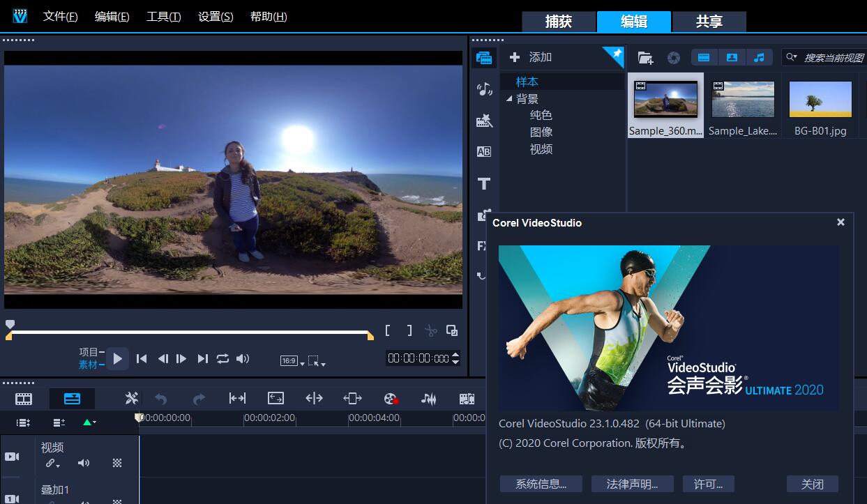
Task: Click the mark-out right bracket icon
Action: pos(409,330)
